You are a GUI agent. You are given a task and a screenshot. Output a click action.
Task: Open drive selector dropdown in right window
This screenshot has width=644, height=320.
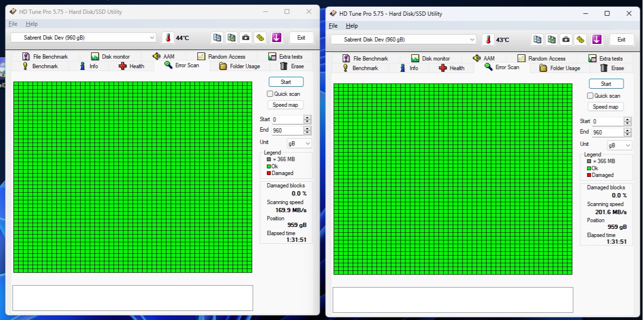click(x=403, y=40)
